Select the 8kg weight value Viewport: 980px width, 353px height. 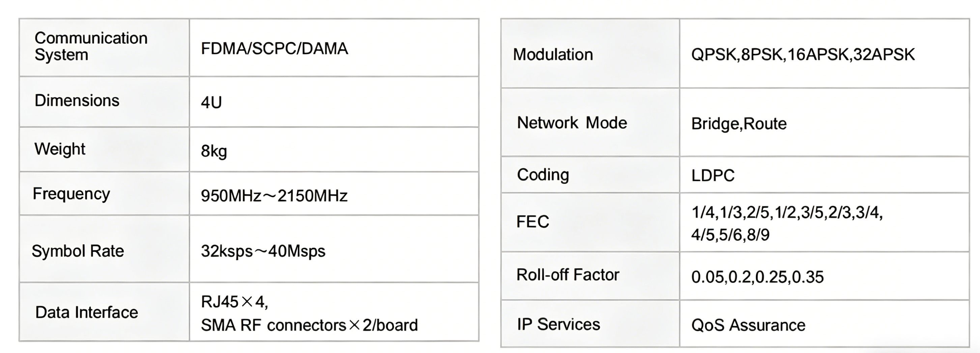point(214,151)
